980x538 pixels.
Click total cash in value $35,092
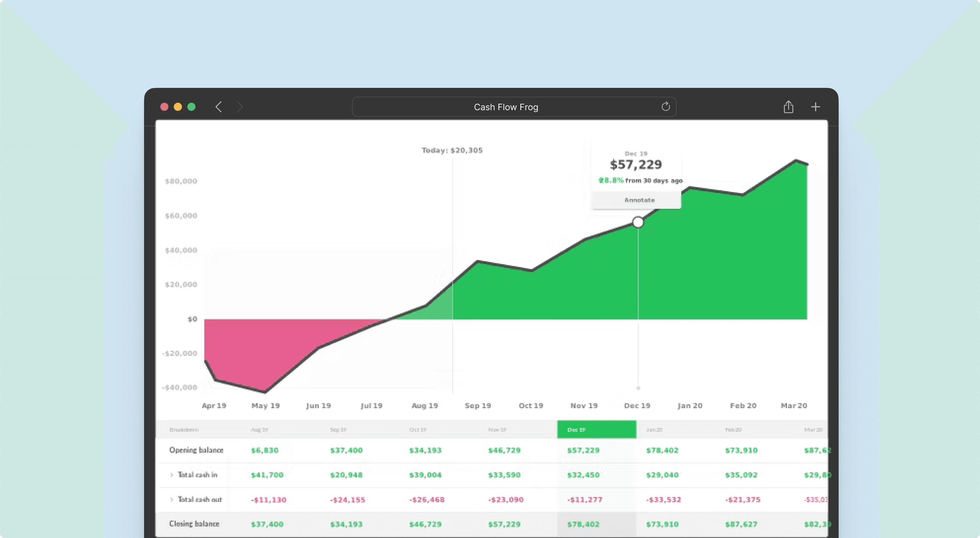point(742,475)
